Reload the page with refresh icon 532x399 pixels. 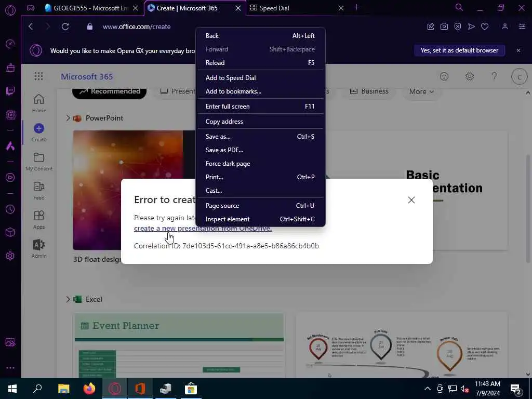65,26
